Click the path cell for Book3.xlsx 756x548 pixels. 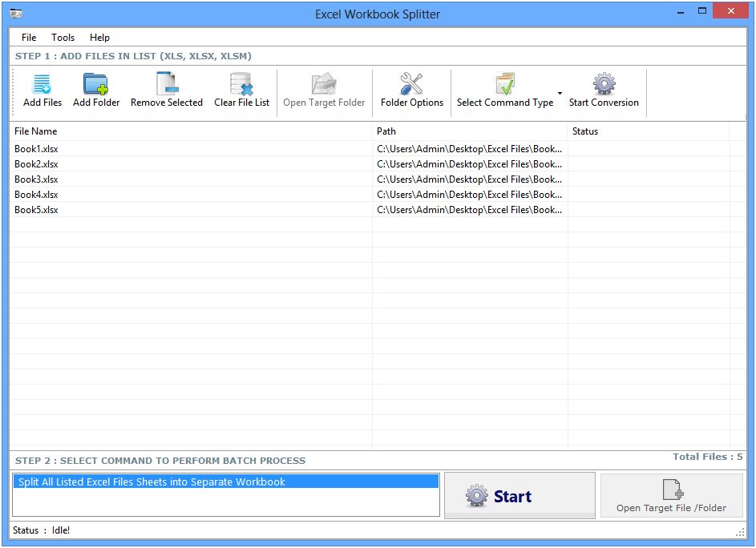click(470, 179)
